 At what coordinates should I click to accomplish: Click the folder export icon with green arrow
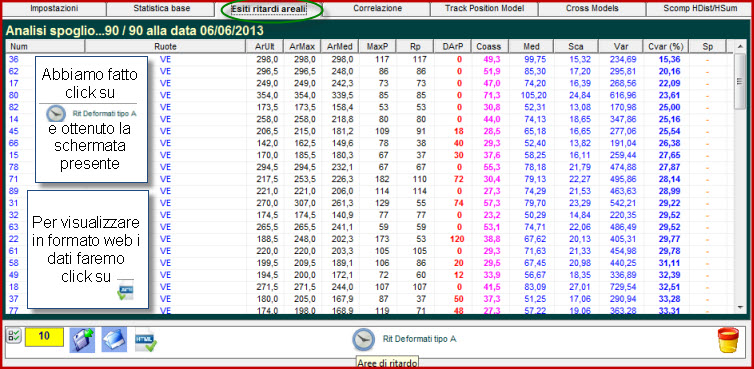click(x=82, y=340)
